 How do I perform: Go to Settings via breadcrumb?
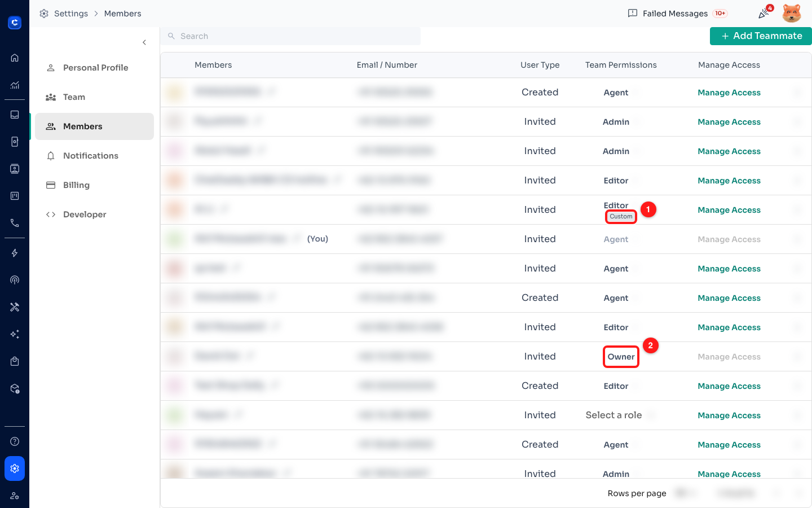pyautogui.click(x=71, y=14)
